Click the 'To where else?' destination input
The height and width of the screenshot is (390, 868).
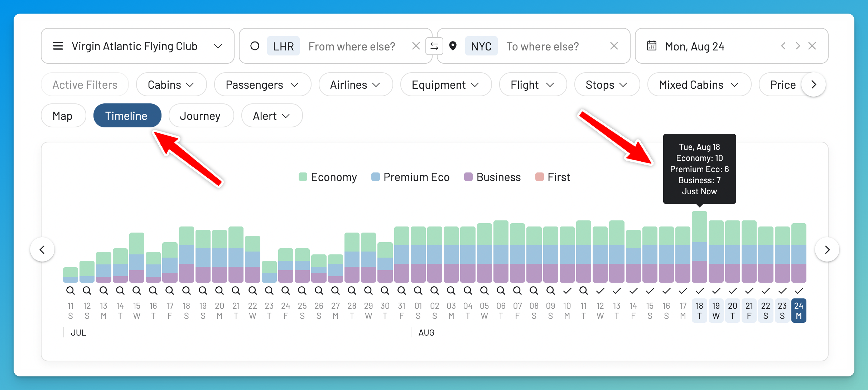(x=542, y=46)
